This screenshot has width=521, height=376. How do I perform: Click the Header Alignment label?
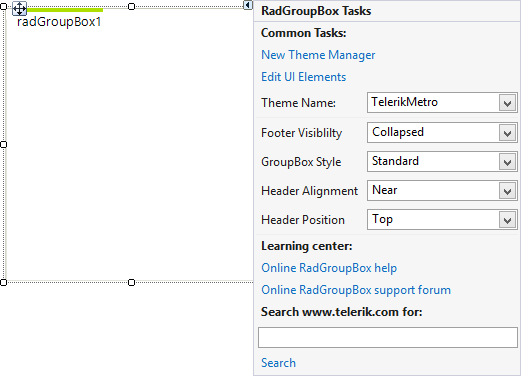[x=309, y=191]
